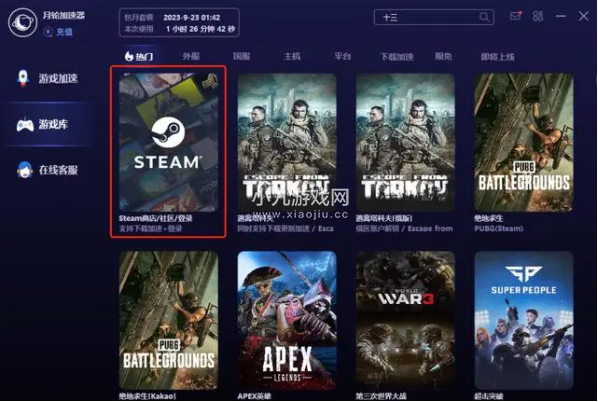This screenshot has height=402, width=598.
Task: Click the magnifier search icon
Action: pyautogui.click(x=484, y=17)
